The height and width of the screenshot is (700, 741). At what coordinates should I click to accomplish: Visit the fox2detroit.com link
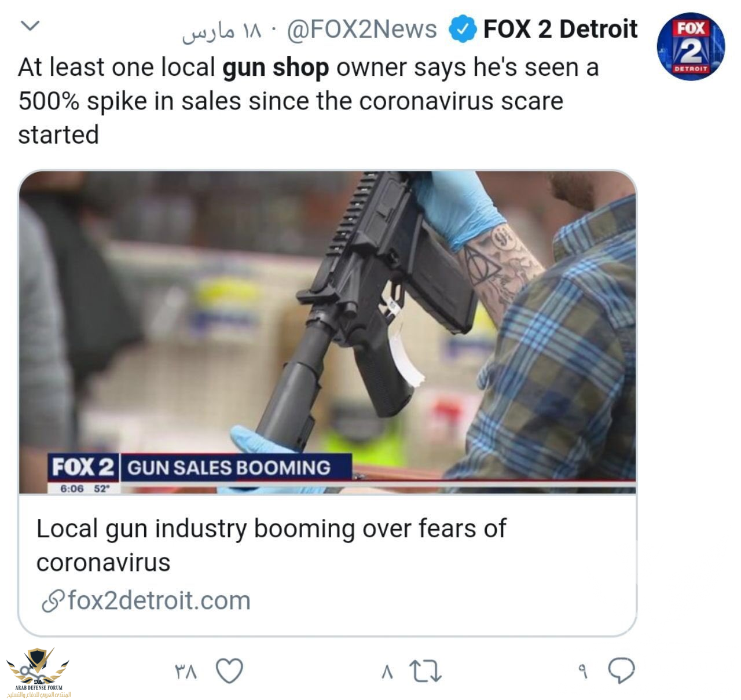click(159, 600)
